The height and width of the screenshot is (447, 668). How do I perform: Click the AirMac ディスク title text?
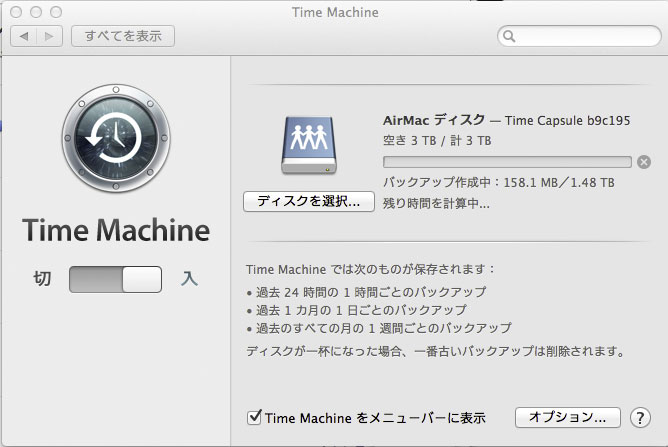[x=434, y=120]
